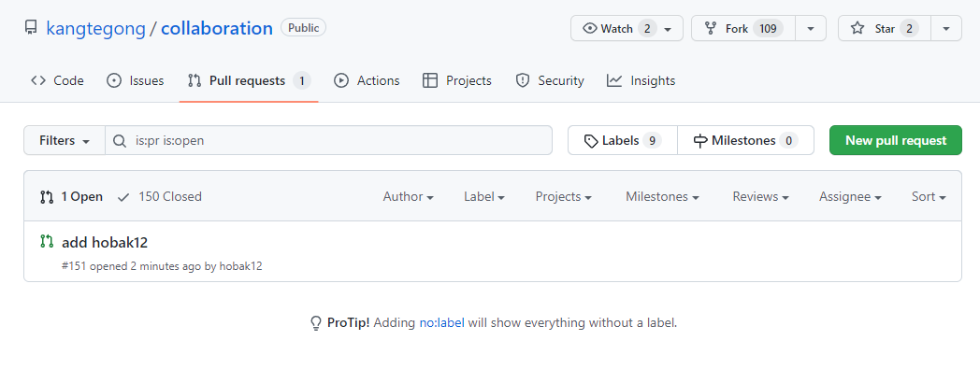Open the Milestones list button

coord(745,140)
